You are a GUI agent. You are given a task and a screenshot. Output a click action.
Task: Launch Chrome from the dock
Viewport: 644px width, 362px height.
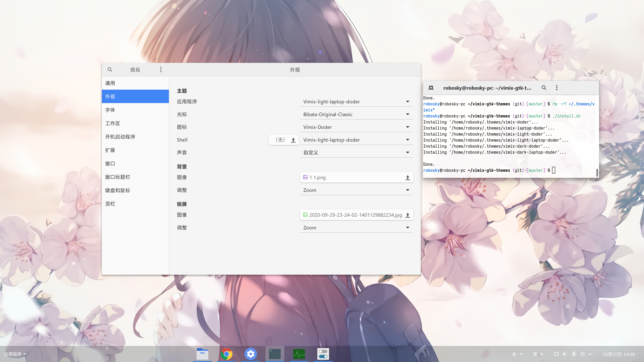(x=227, y=354)
